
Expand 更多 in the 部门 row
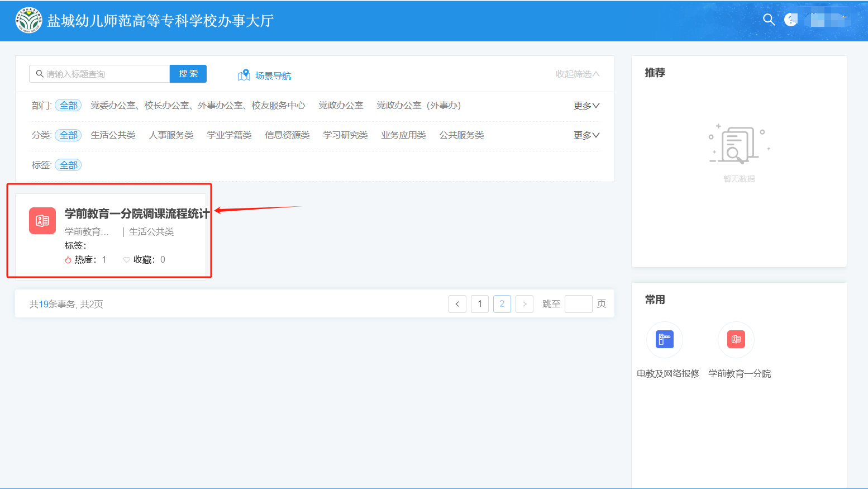click(586, 106)
